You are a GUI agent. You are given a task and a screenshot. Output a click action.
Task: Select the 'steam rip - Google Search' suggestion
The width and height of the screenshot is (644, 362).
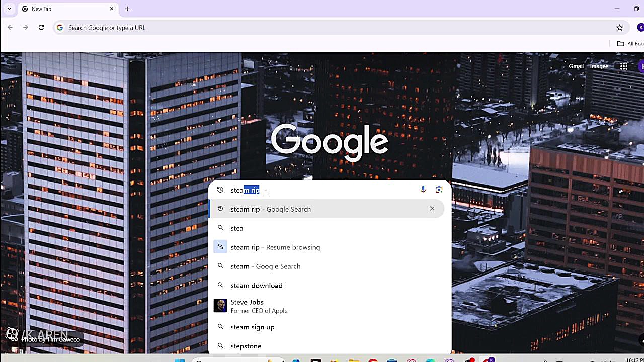point(327,209)
